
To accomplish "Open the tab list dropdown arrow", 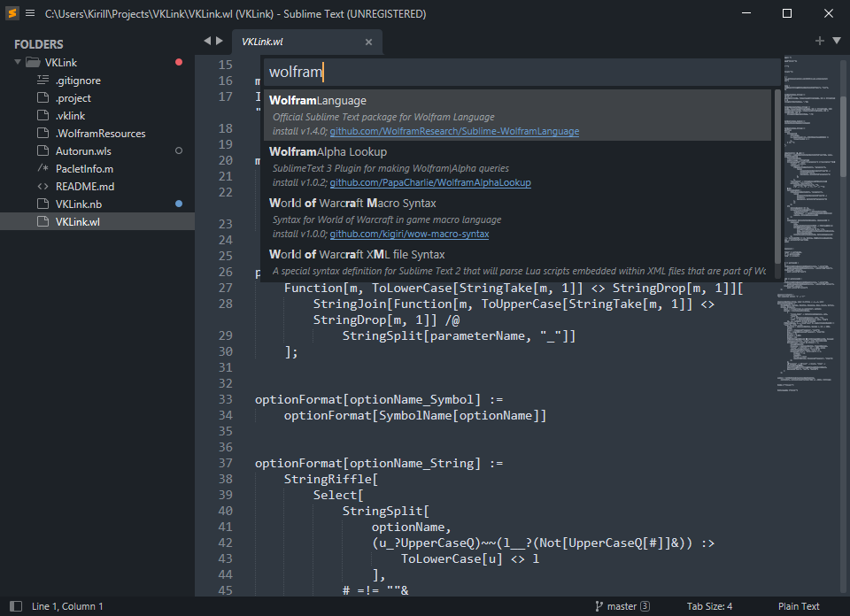I will [x=837, y=41].
